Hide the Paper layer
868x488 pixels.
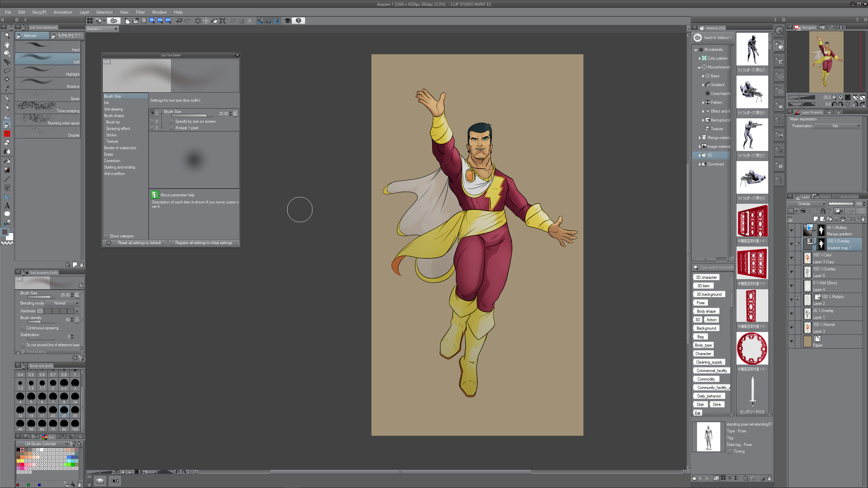click(x=791, y=341)
